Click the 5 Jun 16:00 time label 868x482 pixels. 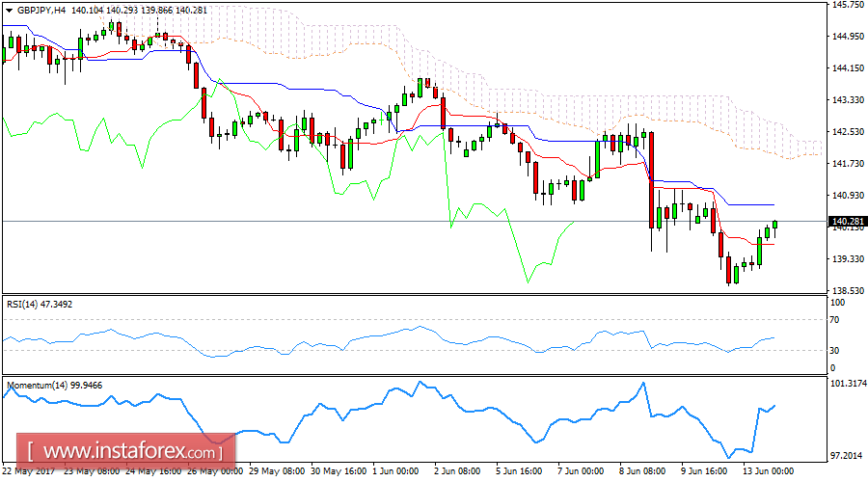(519, 471)
